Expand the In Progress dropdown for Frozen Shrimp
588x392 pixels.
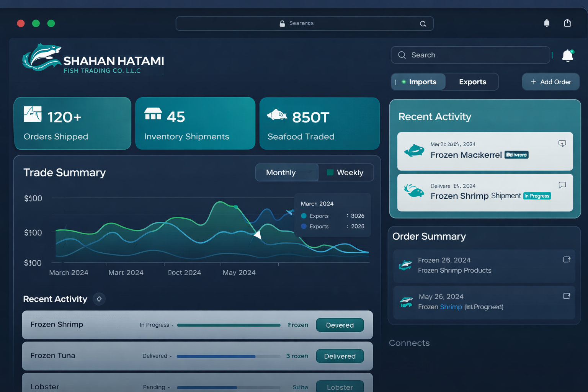pyautogui.click(x=157, y=325)
